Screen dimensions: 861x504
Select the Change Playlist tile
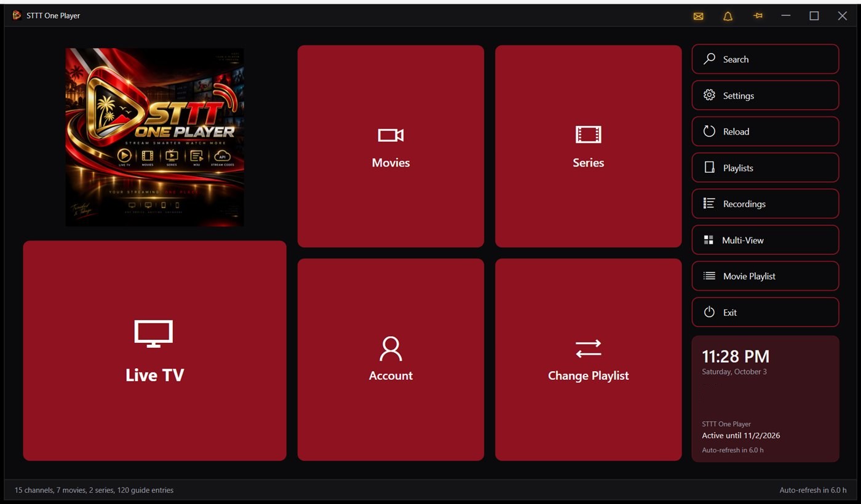(588, 360)
